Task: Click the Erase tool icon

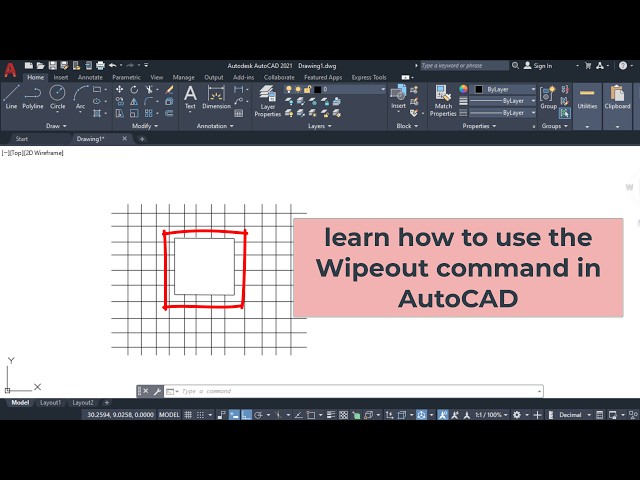Action: pos(169,89)
